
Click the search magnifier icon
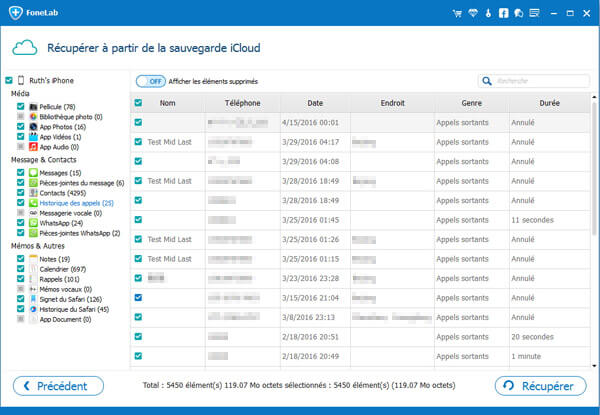[x=487, y=81]
